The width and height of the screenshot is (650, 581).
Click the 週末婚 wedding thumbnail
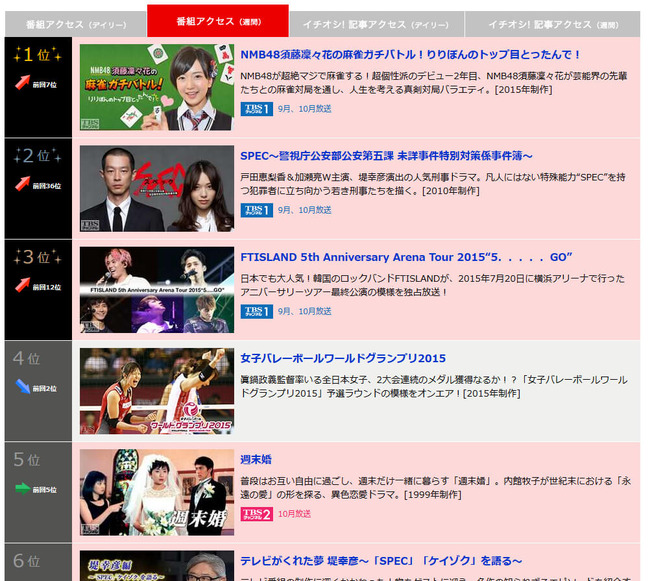(x=157, y=492)
